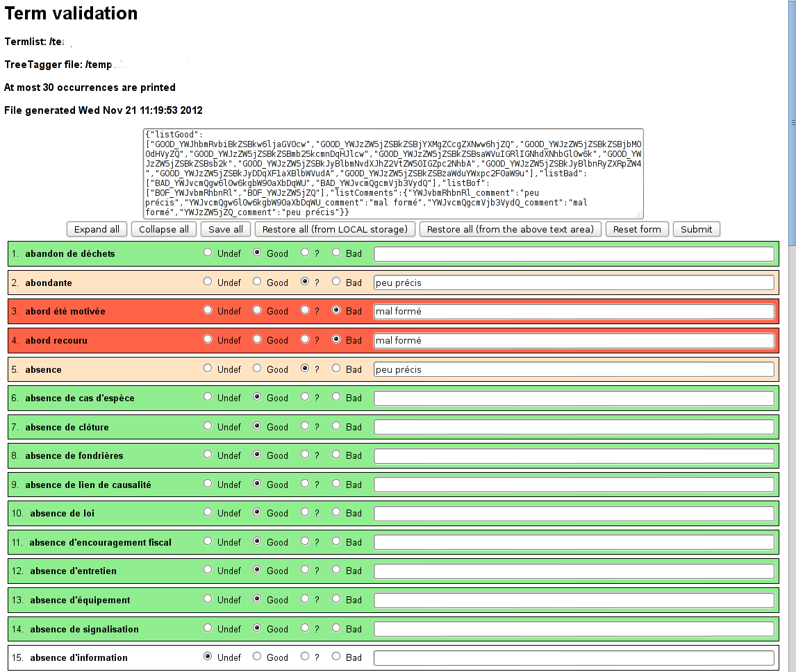The height and width of the screenshot is (672, 796).
Task: Click the Reset form button
Action: [637, 229]
